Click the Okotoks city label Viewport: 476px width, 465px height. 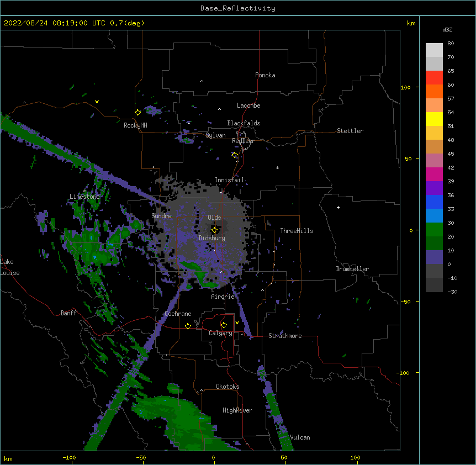228,387
